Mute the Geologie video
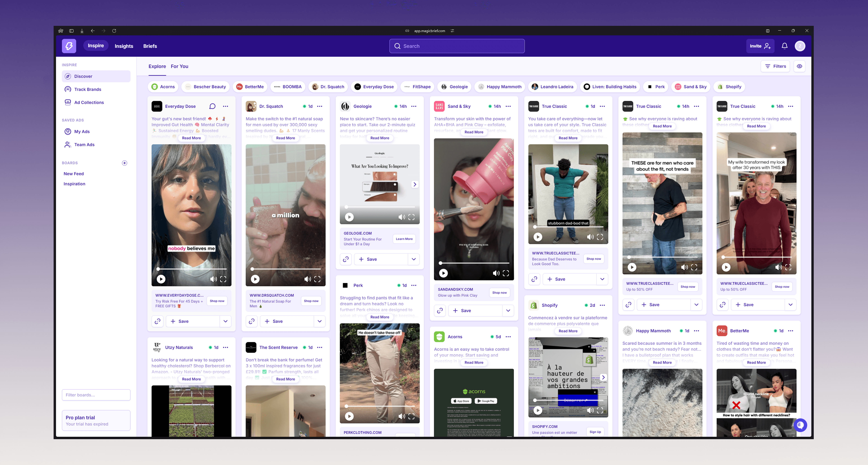This screenshot has height=465, width=868. (402, 217)
